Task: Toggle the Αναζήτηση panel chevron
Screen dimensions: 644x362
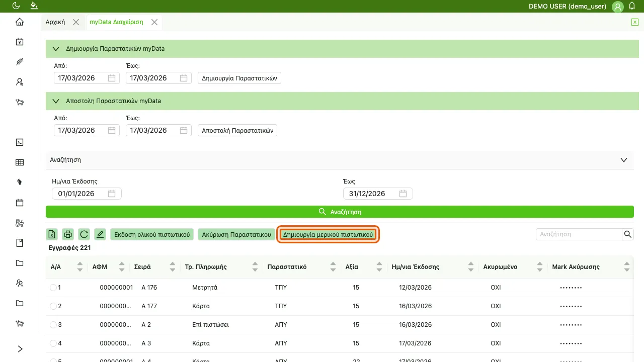Action: point(624,160)
